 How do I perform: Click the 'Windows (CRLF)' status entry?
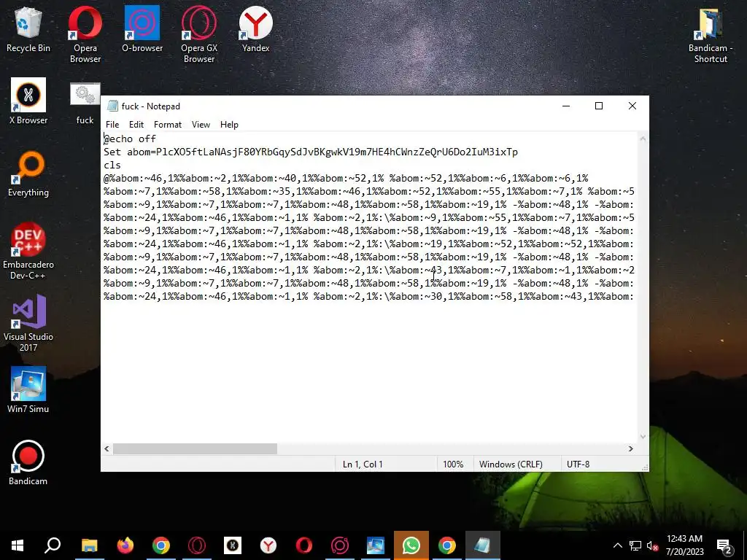click(x=511, y=464)
